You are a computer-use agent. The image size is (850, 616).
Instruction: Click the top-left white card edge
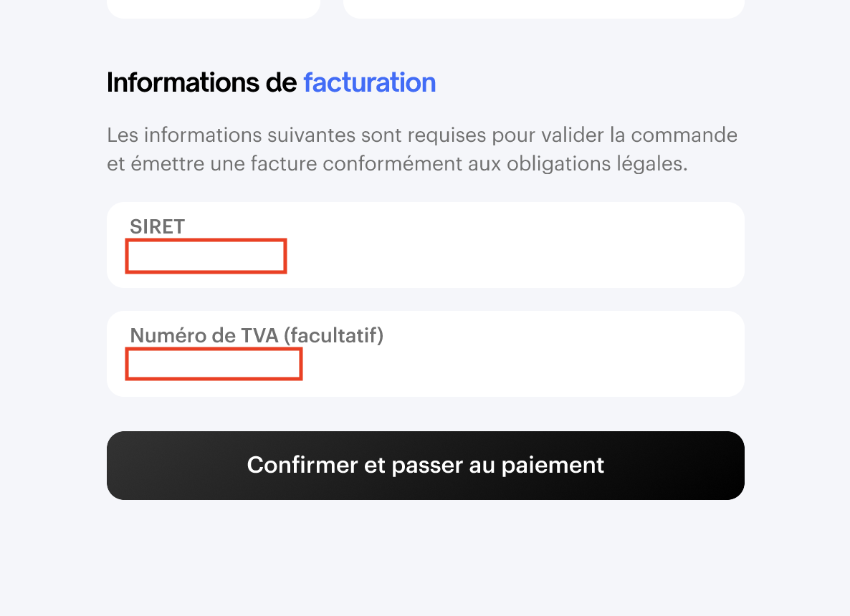click(213, 9)
